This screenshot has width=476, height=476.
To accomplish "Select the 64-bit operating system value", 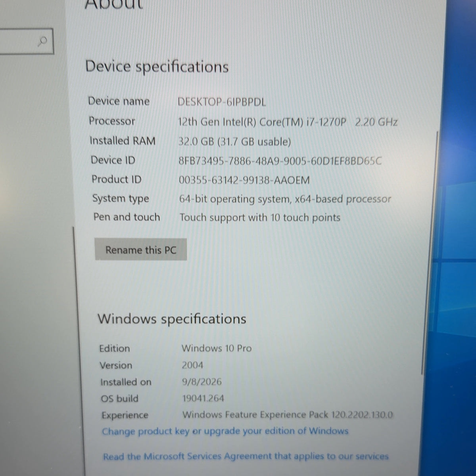I will pyautogui.click(x=285, y=199).
